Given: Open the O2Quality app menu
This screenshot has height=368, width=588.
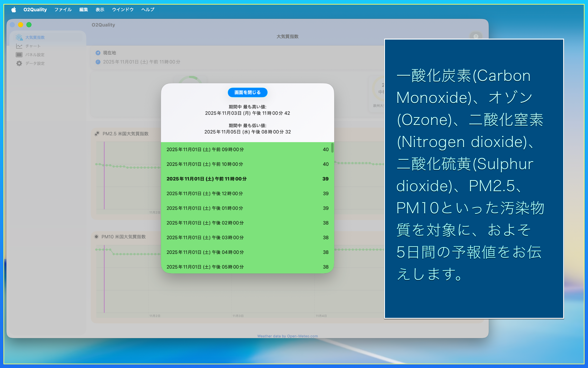Looking at the screenshot, I should [x=35, y=9].
